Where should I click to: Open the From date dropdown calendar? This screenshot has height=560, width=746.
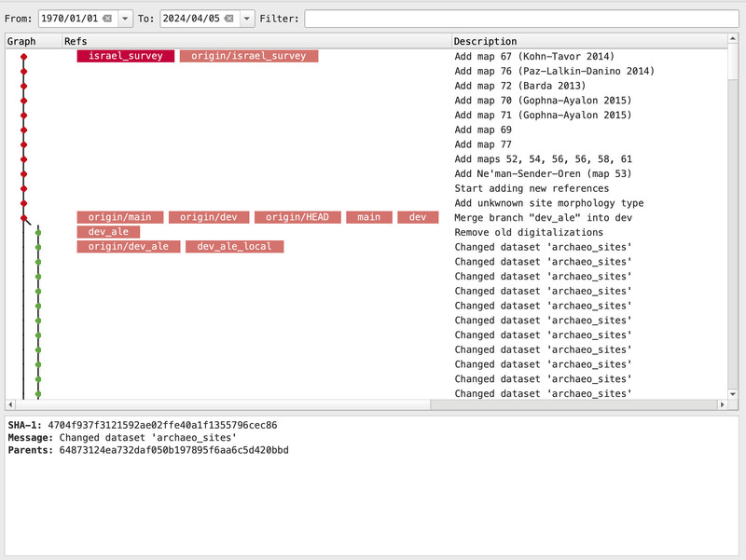point(124,19)
